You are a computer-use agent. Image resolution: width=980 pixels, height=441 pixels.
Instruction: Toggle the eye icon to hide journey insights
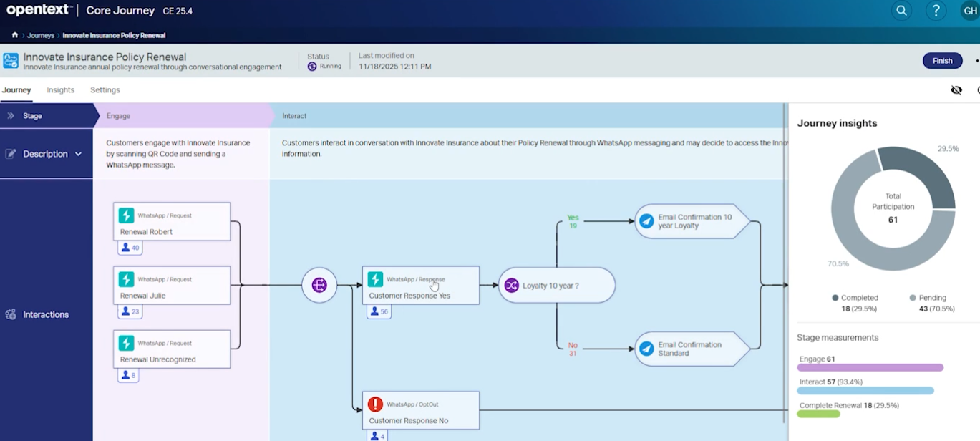click(956, 90)
